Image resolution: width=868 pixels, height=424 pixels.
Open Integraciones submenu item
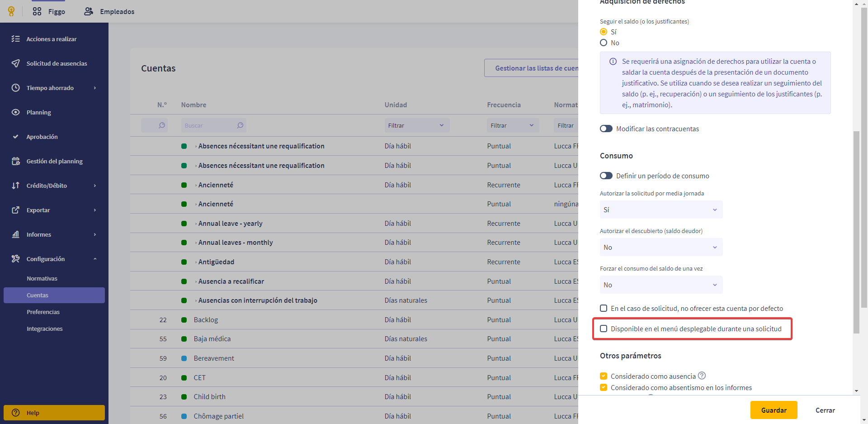point(45,329)
